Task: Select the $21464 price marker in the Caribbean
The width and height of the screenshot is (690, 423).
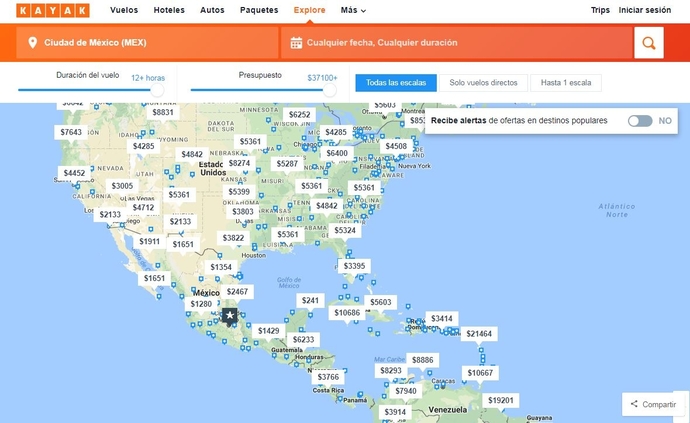Action: point(478,333)
